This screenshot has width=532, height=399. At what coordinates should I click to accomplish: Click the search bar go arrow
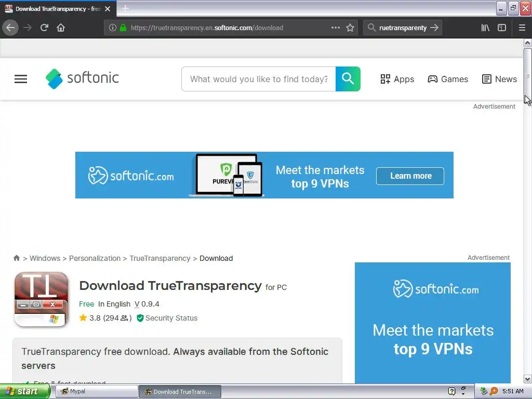click(434, 28)
